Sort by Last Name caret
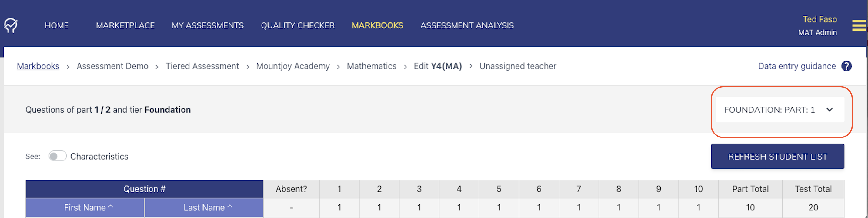 [x=230, y=207]
